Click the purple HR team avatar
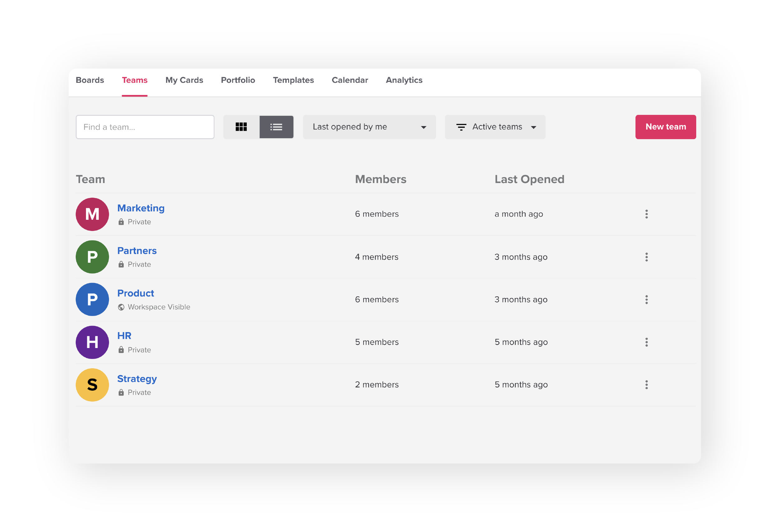 point(93,342)
